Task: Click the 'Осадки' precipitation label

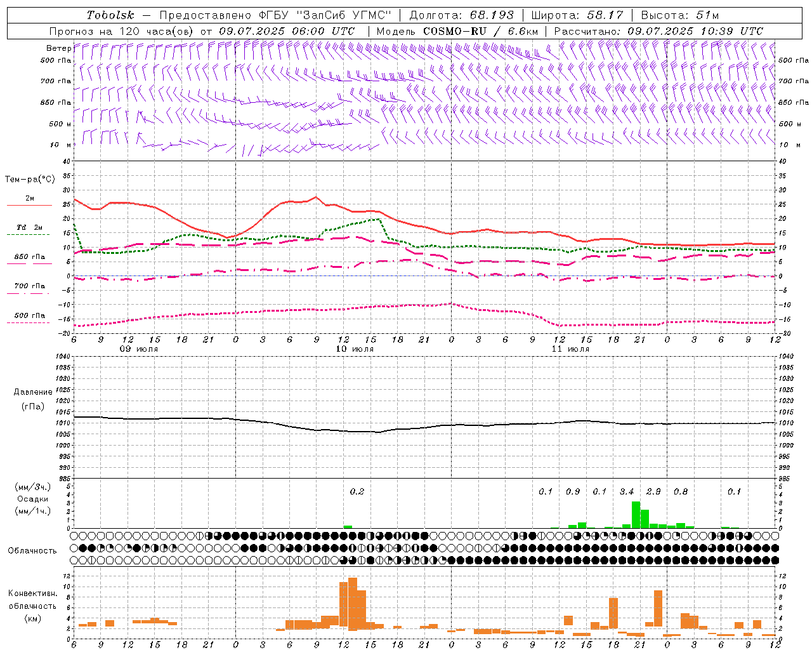Action: click(32, 499)
